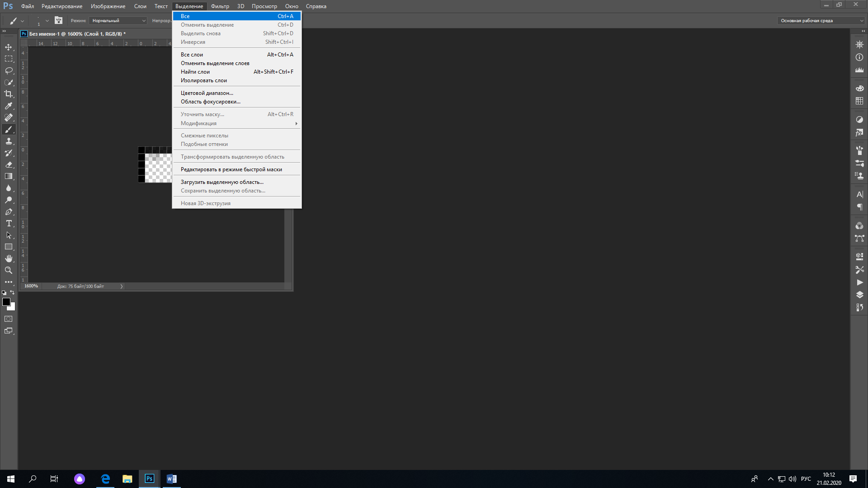Select the Eyedropper tool
Screen dimensions: 868x488
click(x=9, y=106)
